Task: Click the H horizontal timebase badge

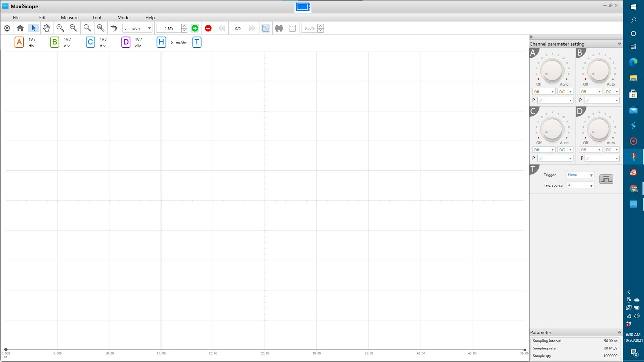Action: (x=161, y=42)
